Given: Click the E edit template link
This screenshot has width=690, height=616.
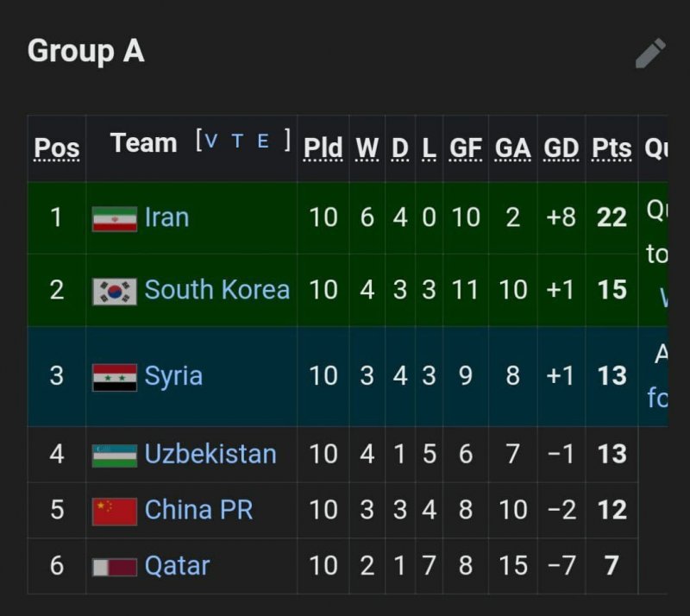Looking at the screenshot, I should [263, 141].
